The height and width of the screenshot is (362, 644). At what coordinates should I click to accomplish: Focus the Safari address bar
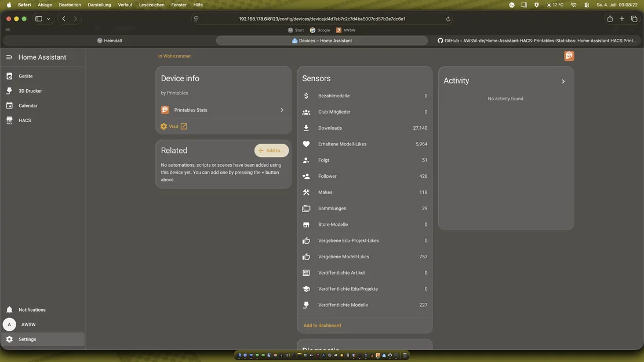(322, 19)
